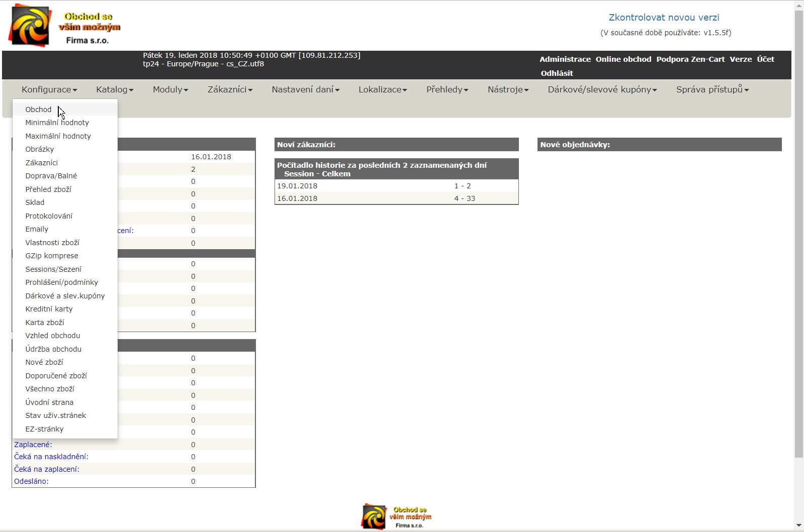Open the Katalog dropdown menu
Screen dimensions: 804x532
[x=115, y=89]
